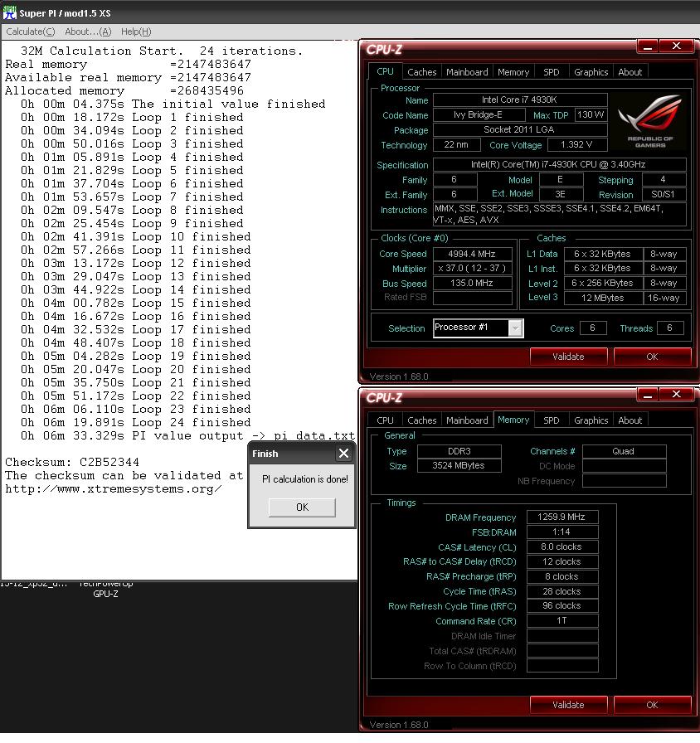
Task: Click the memory Size value 3524 MBytes
Action: tap(459, 466)
